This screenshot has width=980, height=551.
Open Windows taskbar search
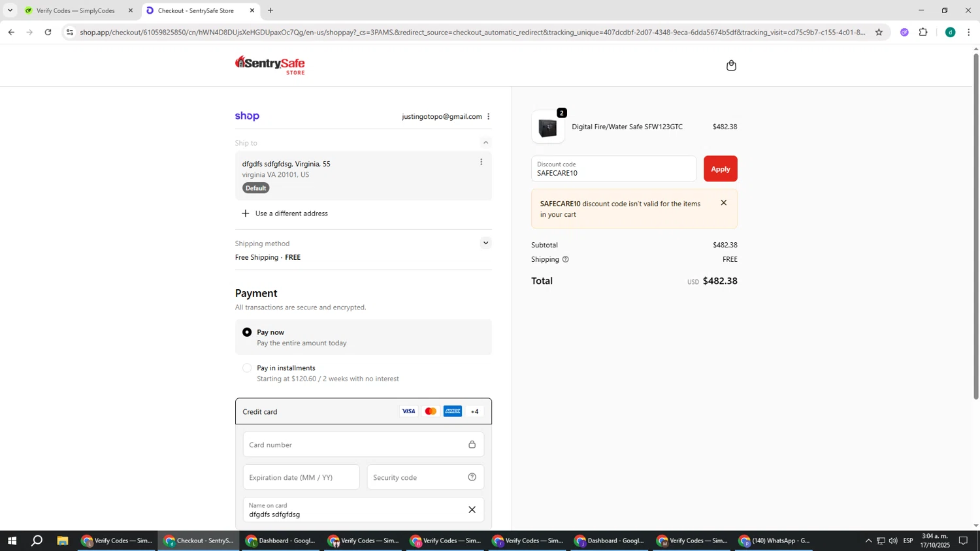click(x=37, y=541)
